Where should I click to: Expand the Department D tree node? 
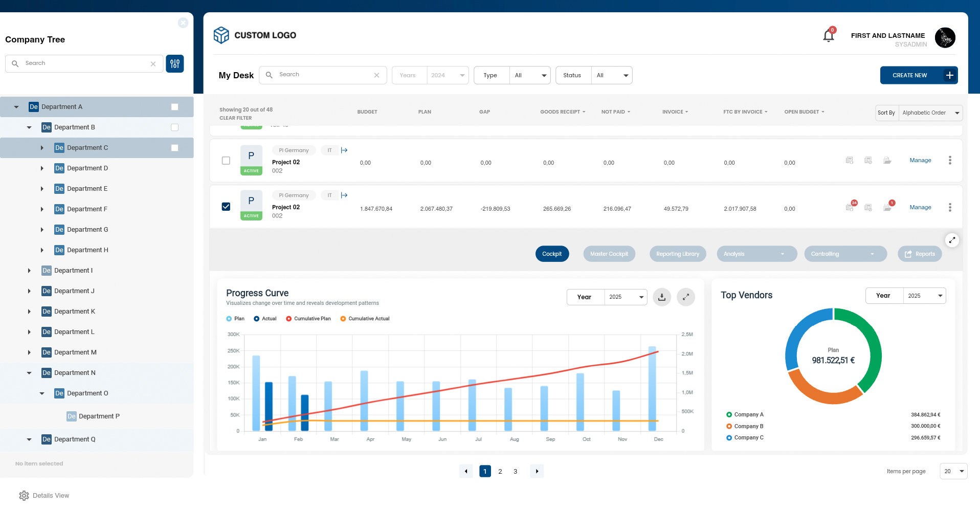(x=42, y=168)
